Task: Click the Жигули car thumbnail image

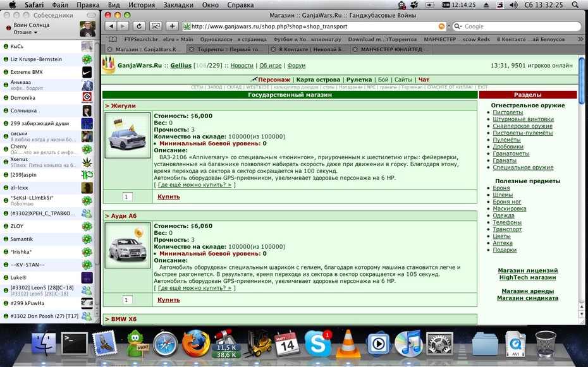Action: [x=128, y=135]
